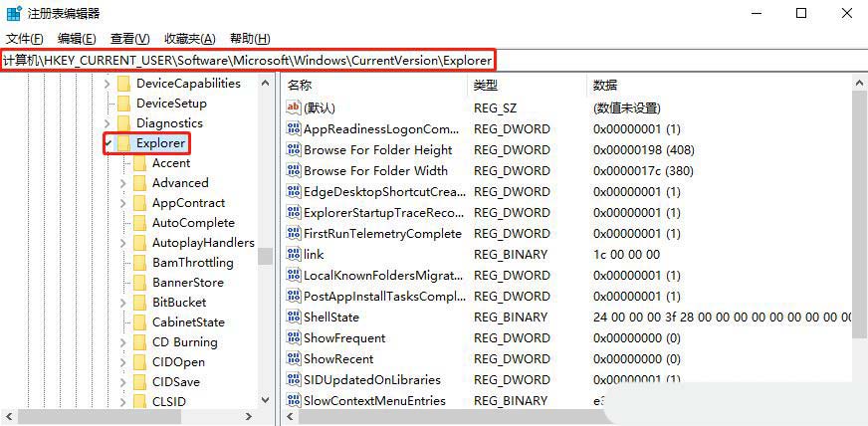Click the SIDUpdatedOnLibraries value icon
This screenshot has width=868, height=426.
click(x=294, y=380)
